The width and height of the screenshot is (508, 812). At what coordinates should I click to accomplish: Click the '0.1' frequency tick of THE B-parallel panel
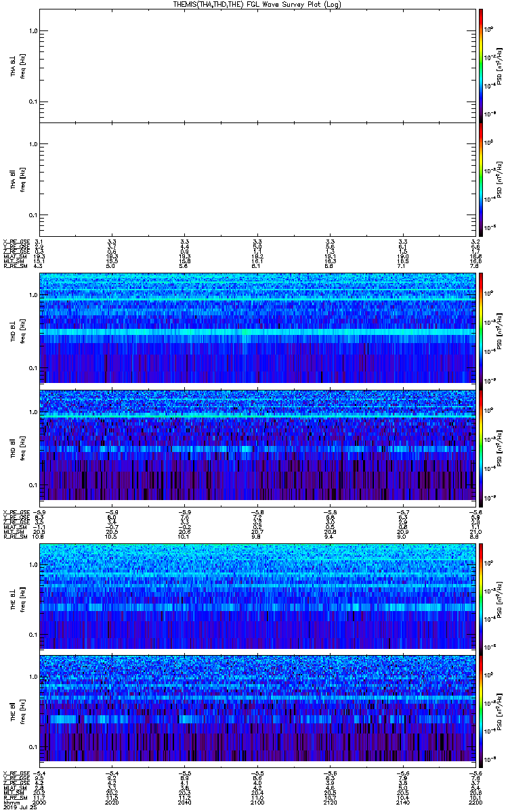33,746
